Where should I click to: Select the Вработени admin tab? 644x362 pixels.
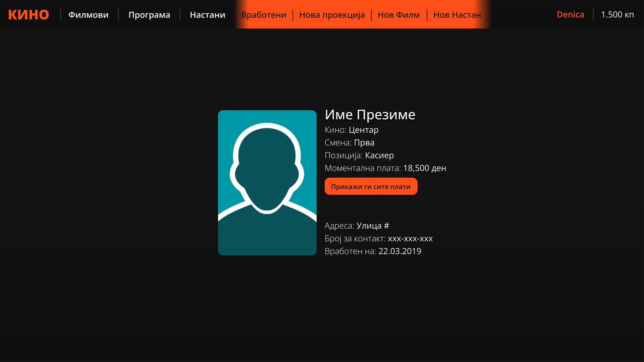coord(264,15)
